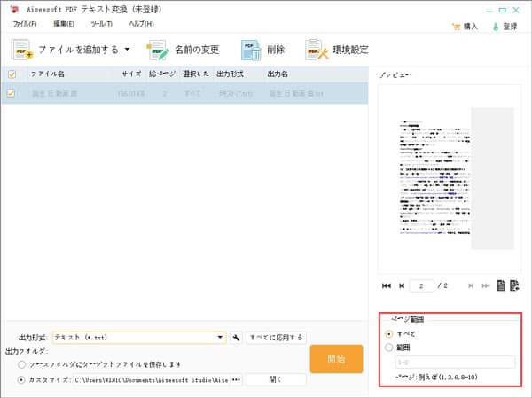Click the browse ellipsis button
The image size is (532, 398).
(236, 380)
